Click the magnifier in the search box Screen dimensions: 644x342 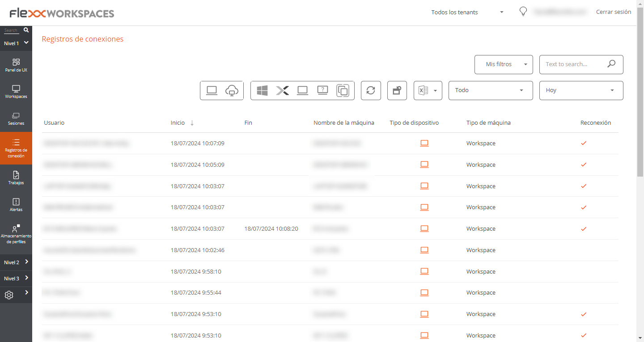pos(611,64)
